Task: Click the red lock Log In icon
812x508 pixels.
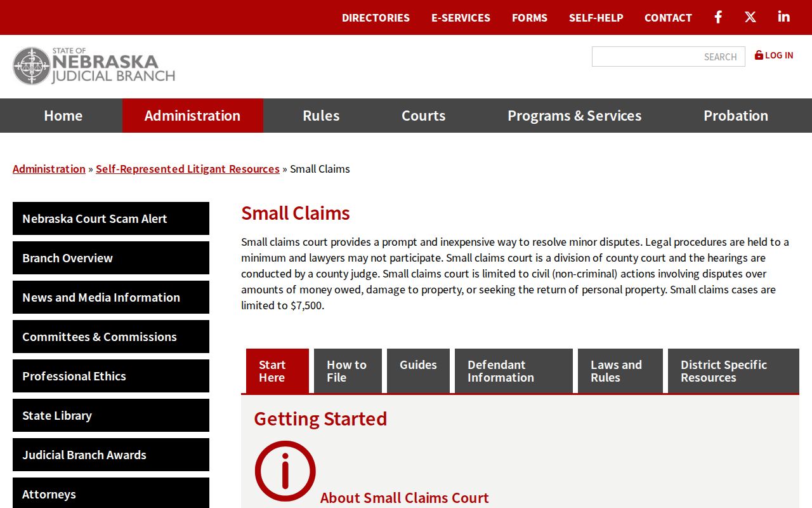Action: (759, 55)
